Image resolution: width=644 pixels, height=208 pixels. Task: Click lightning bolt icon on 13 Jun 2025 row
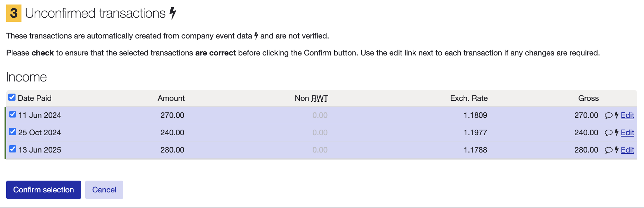coord(617,150)
